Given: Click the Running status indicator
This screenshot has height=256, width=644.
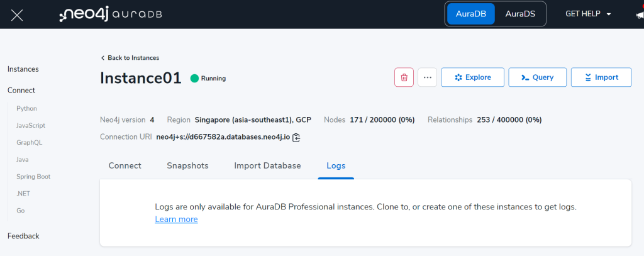Looking at the screenshot, I should pyautogui.click(x=208, y=78).
